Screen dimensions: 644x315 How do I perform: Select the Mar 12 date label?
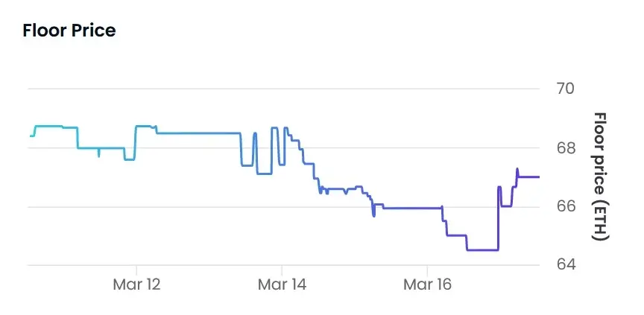(x=136, y=284)
